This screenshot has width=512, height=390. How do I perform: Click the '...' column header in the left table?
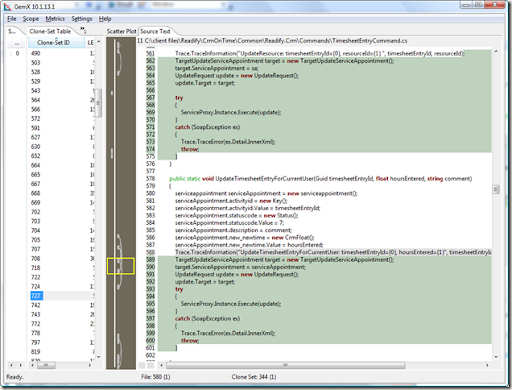coord(17,43)
